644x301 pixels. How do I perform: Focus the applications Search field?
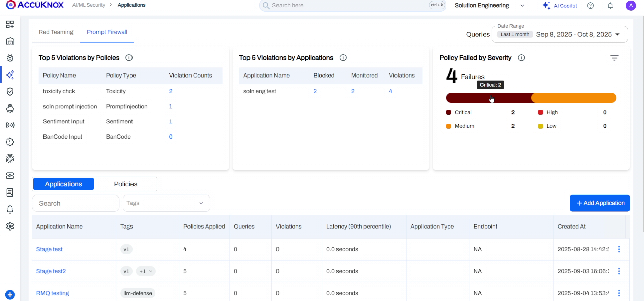(x=76, y=203)
